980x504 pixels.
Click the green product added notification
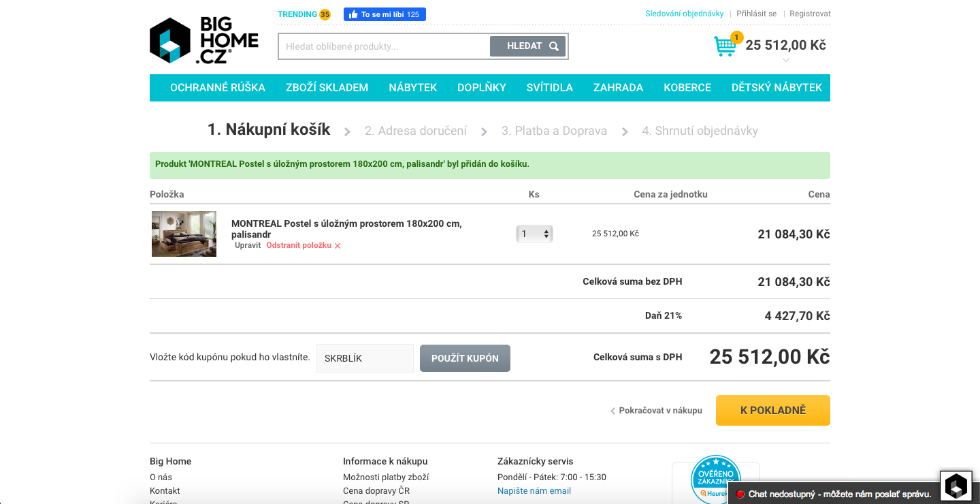point(490,166)
